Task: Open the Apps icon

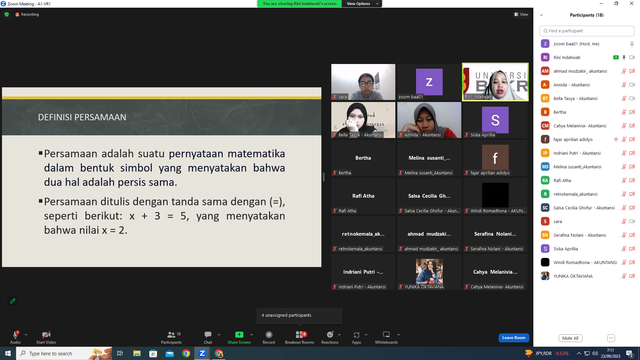Action: tap(356, 335)
